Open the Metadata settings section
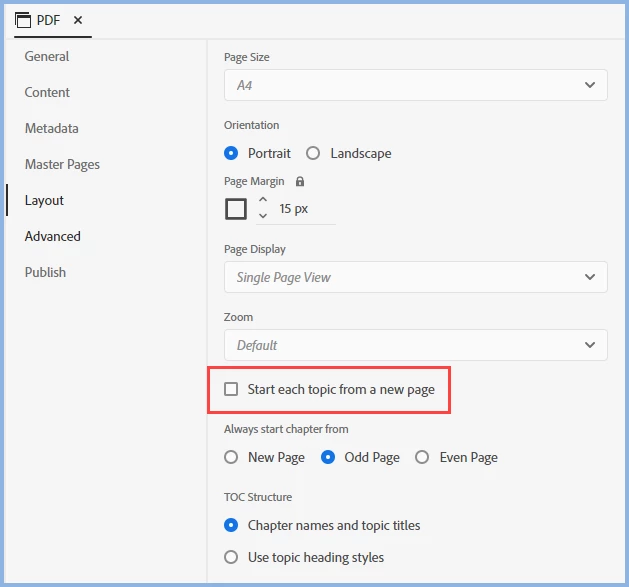Image resolution: width=629 pixels, height=587 pixels. coord(52,128)
